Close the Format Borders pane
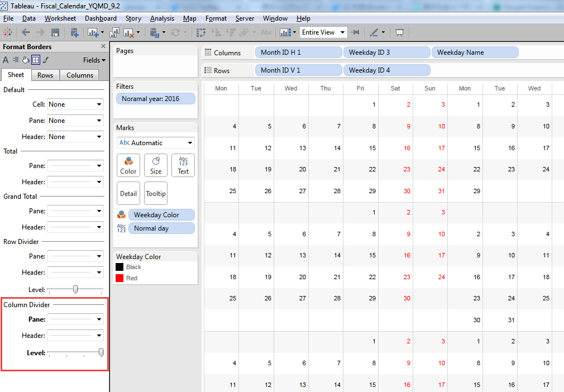 (103, 46)
